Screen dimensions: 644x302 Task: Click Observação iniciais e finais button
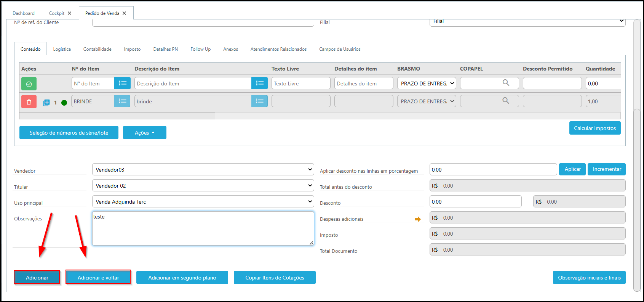[x=589, y=278]
